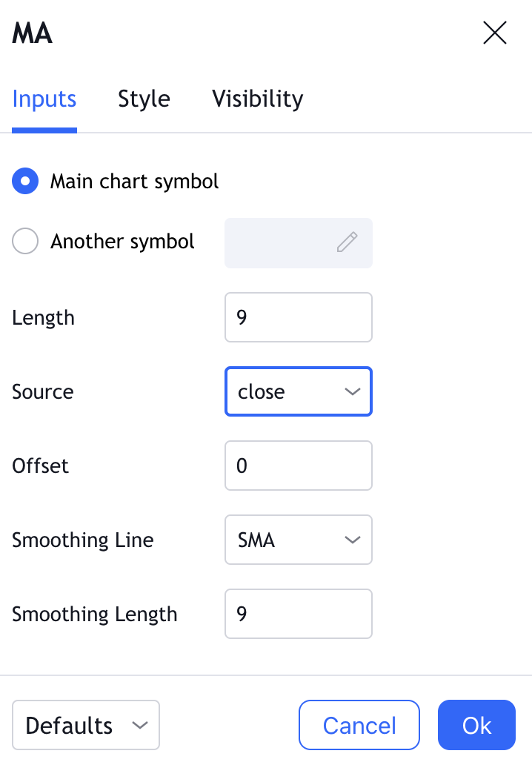Click the Another symbol text label
Viewport: 532px width, 765px height.
pyautogui.click(x=122, y=242)
